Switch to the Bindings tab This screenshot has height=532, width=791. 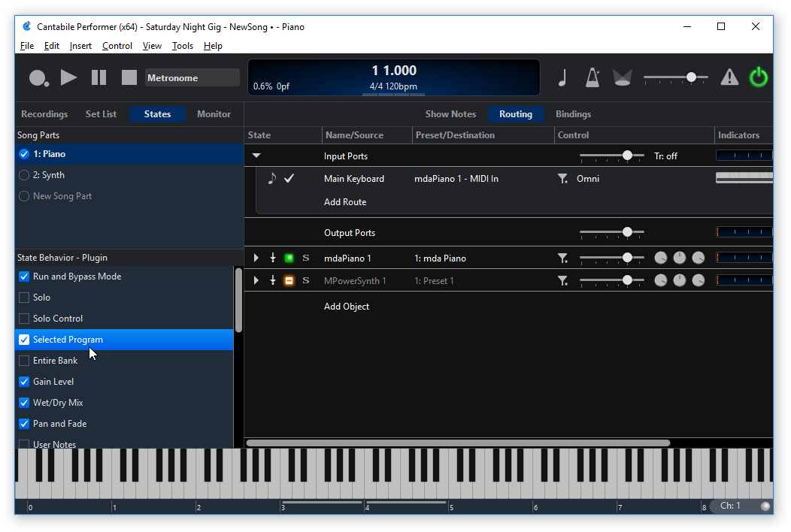coord(573,114)
